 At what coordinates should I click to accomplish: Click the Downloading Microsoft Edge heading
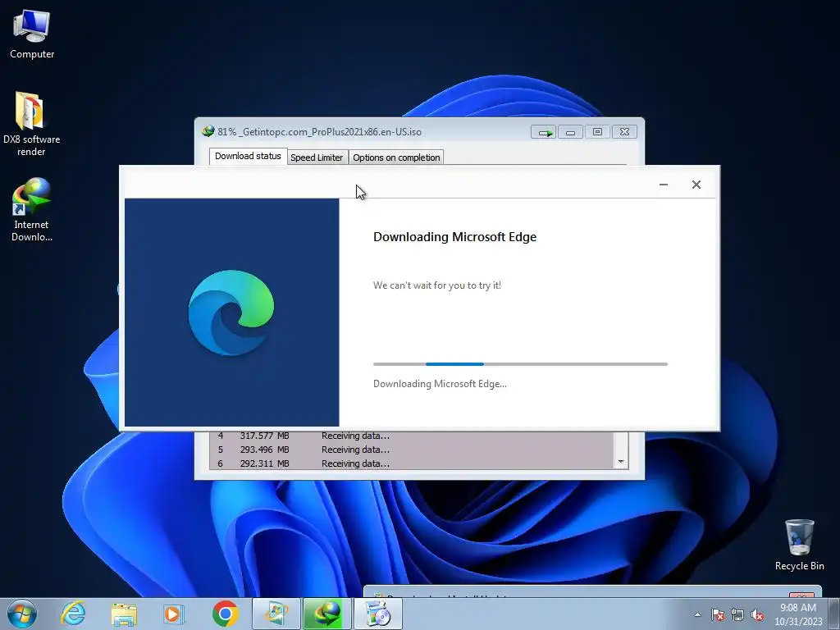[454, 237]
